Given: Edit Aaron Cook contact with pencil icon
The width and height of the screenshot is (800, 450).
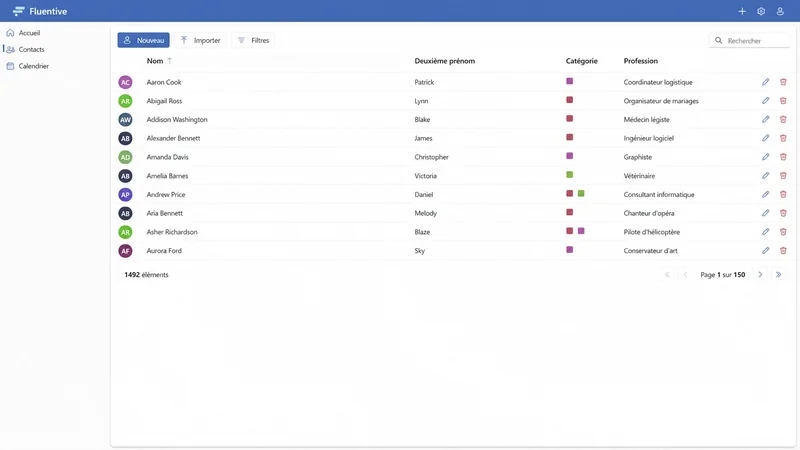Looking at the screenshot, I should (x=765, y=82).
